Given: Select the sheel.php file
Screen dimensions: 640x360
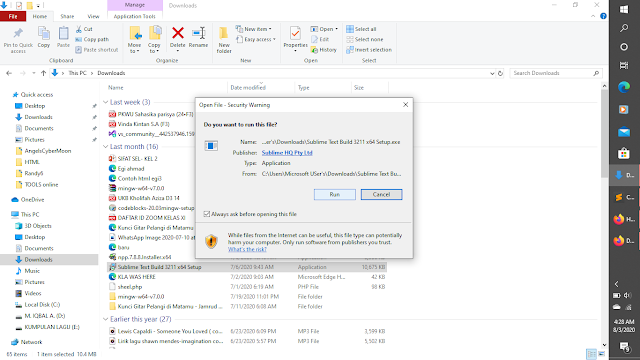Looking at the screenshot, I should click(130, 287).
